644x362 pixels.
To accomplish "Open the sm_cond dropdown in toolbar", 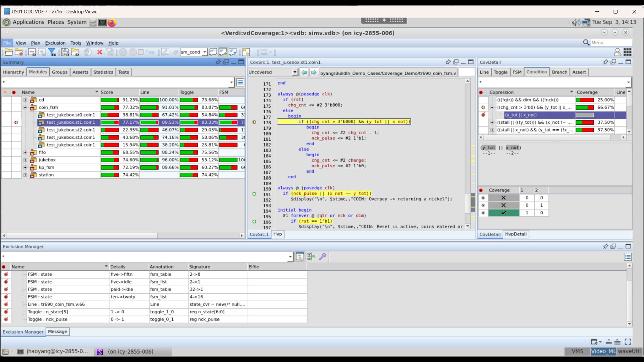I will [204, 52].
